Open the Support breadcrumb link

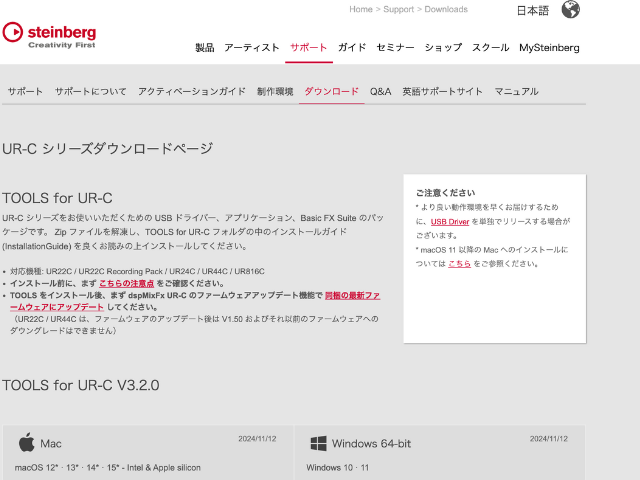(398, 9)
